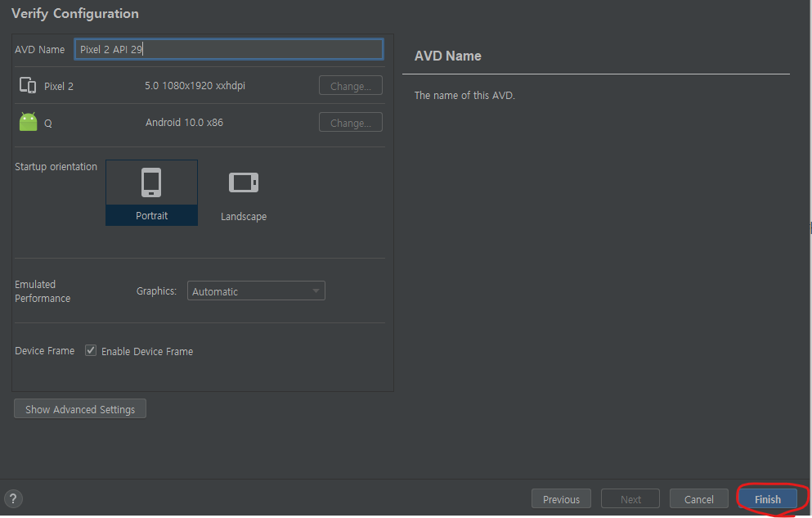The image size is (812, 518).
Task: Click the 'Verify Configuration' heading
Action: click(x=75, y=13)
